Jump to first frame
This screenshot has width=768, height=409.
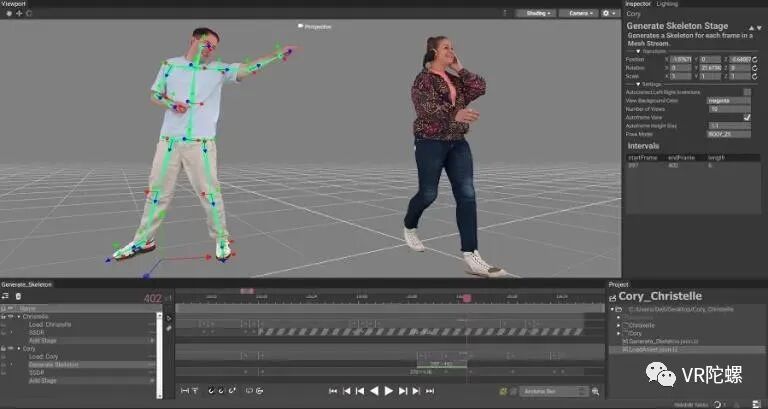pos(333,391)
